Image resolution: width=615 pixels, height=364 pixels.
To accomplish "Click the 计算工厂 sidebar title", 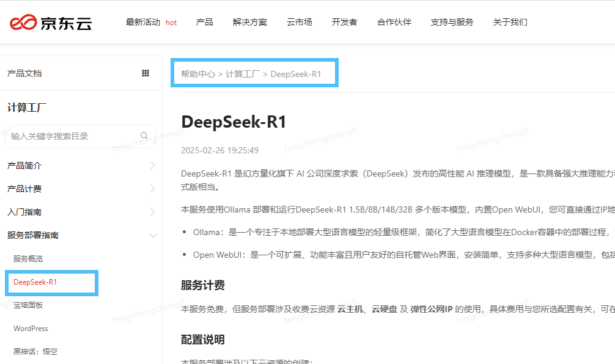I will coord(27,107).
